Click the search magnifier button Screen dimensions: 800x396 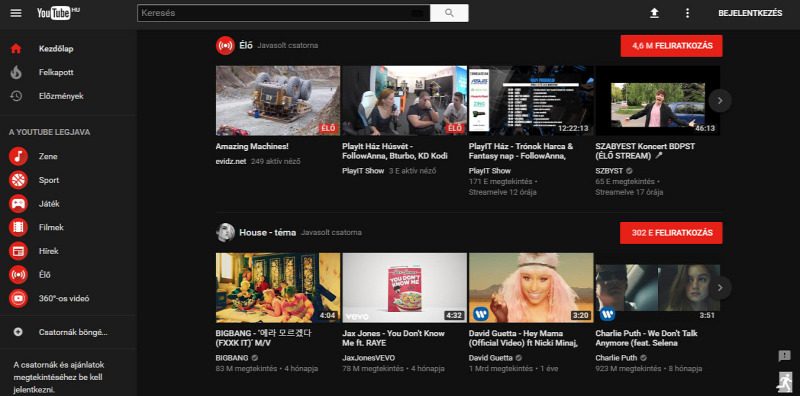tap(449, 13)
